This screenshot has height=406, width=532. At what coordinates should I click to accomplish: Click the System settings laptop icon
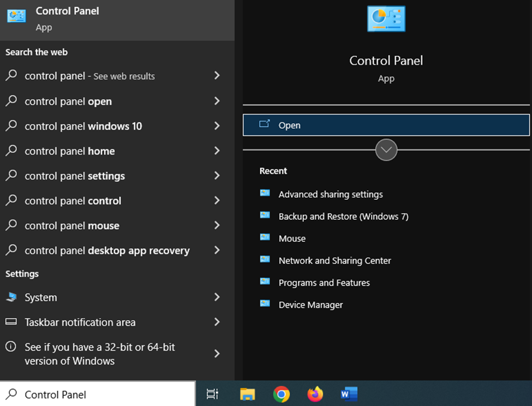(x=11, y=297)
